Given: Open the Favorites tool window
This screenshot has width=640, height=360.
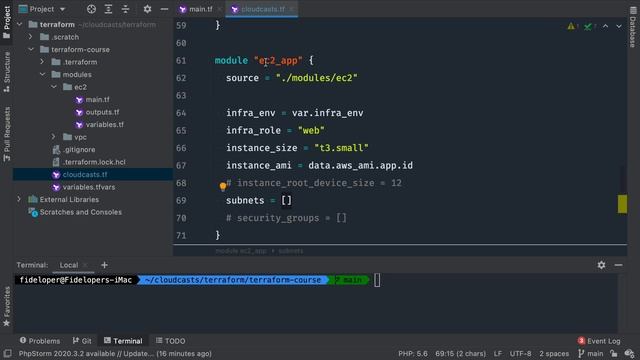Looking at the screenshot, I should [7, 306].
